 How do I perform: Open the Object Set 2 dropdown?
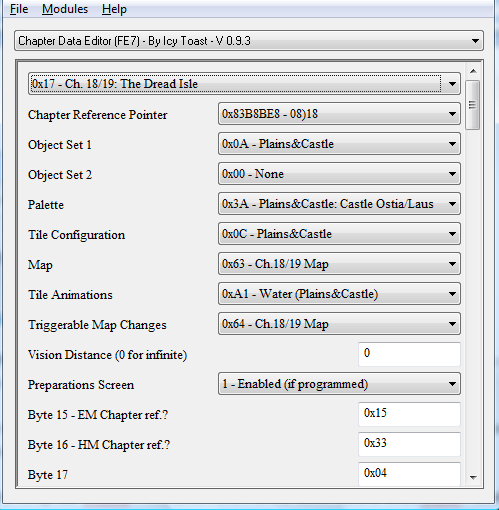339,174
